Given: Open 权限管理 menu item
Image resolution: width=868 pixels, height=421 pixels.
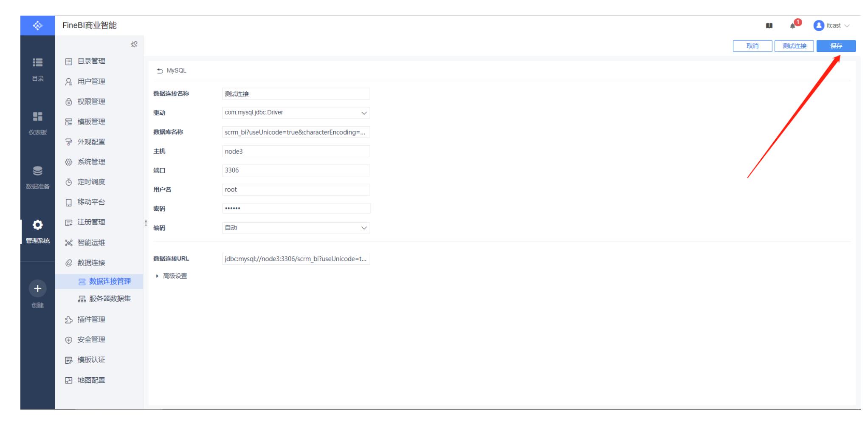Looking at the screenshot, I should point(99,102).
